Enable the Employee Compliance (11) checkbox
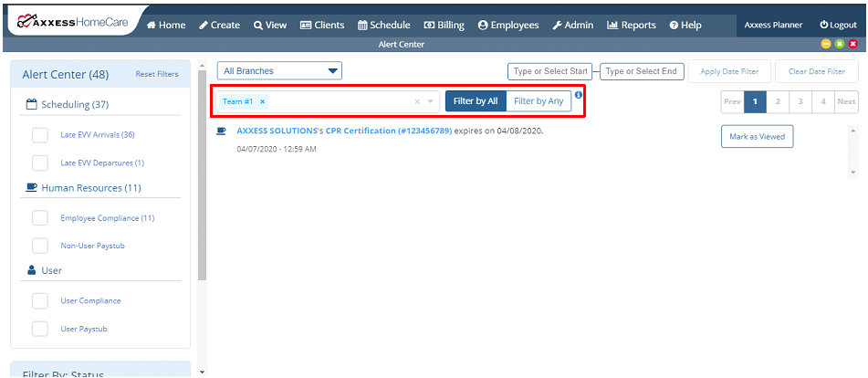868x378 pixels. tap(40, 218)
